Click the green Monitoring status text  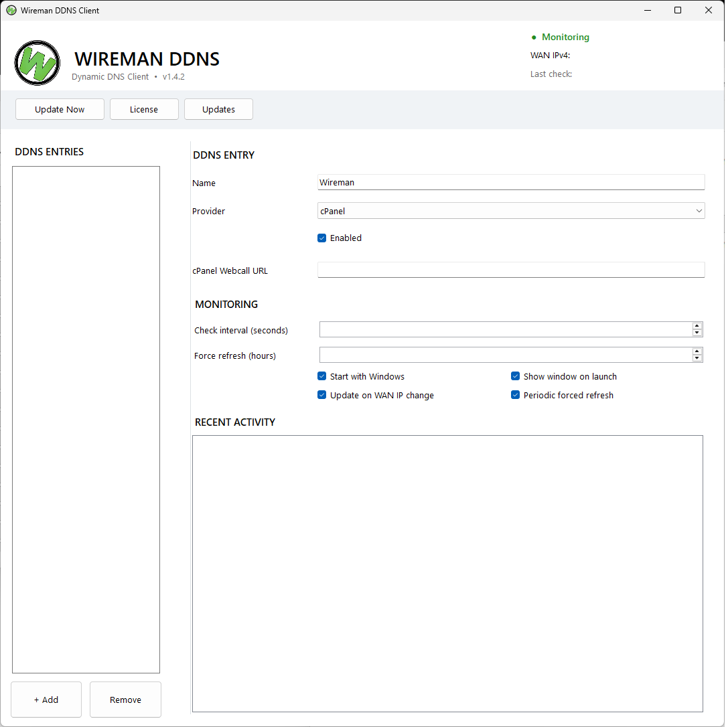(565, 37)
